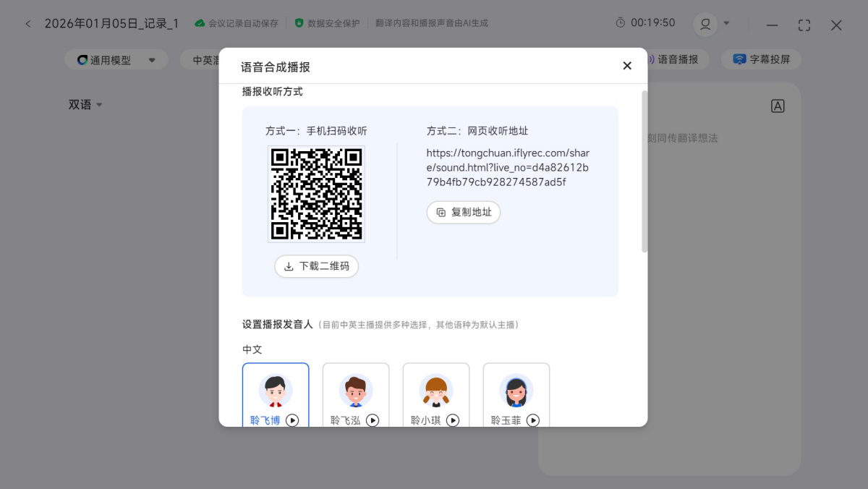Select the 字幕投屏 option

(762, 59)
